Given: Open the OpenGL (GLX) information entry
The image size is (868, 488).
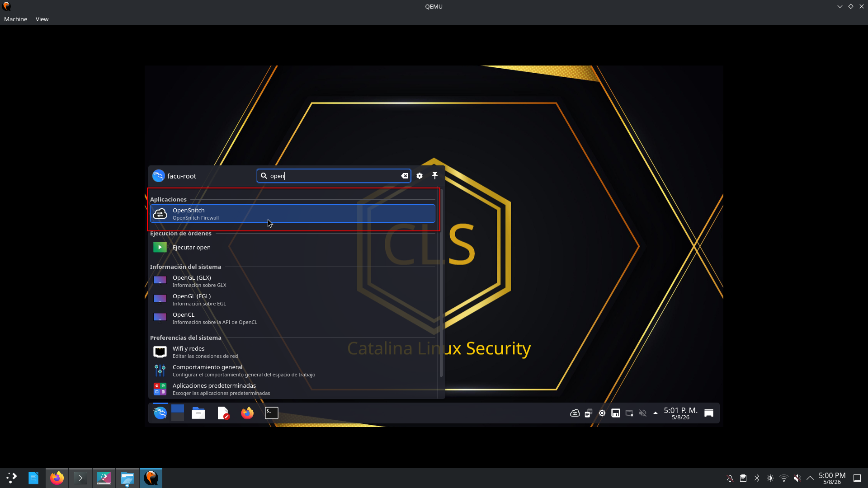Looking at the screenshot, I should 292,281.
